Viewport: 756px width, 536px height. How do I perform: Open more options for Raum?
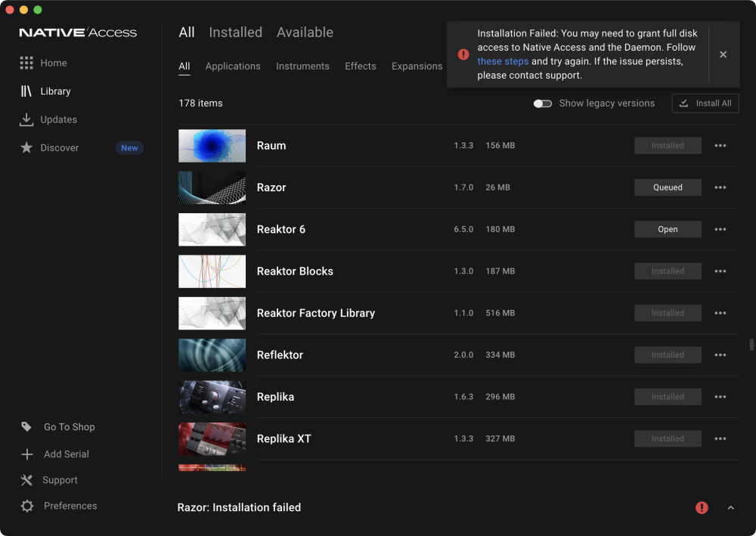[720, 146]
